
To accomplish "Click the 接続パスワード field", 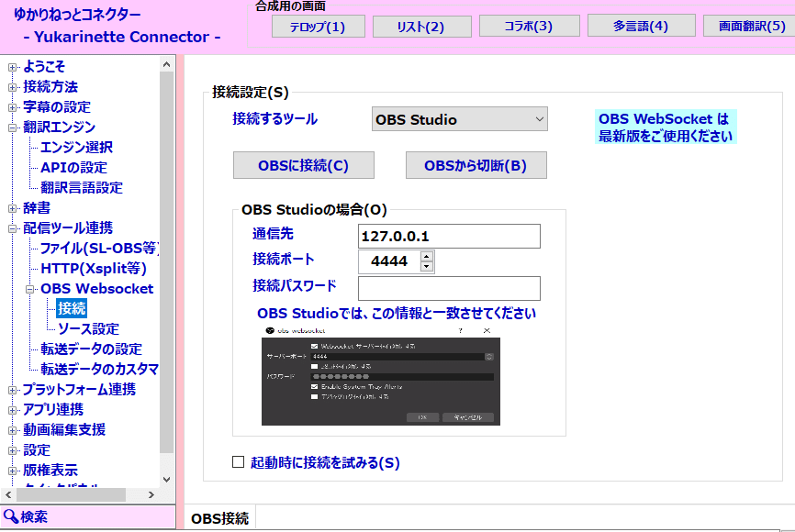I will coord(449,288).
